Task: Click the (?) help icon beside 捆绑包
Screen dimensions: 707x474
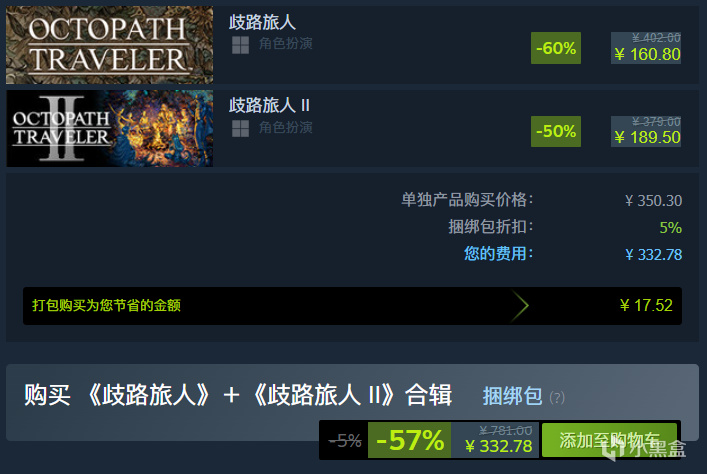Action: tap(557, 398)
